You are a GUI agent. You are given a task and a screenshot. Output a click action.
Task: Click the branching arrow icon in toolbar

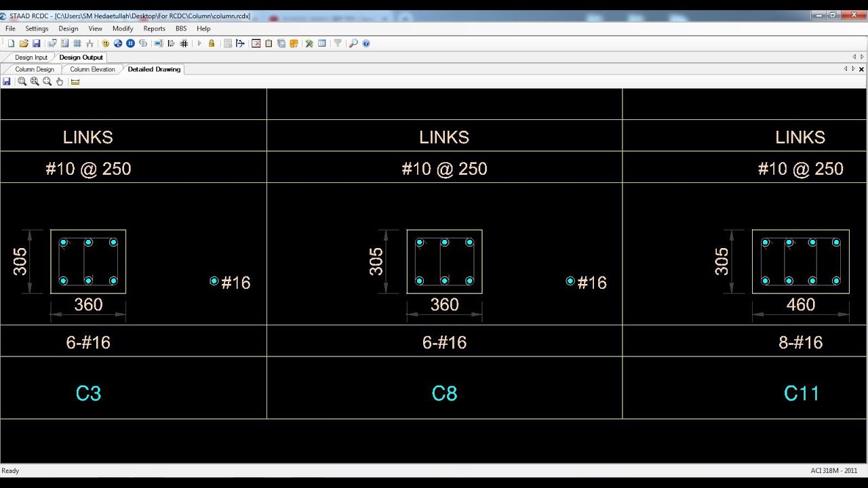(x=239, y=43)
